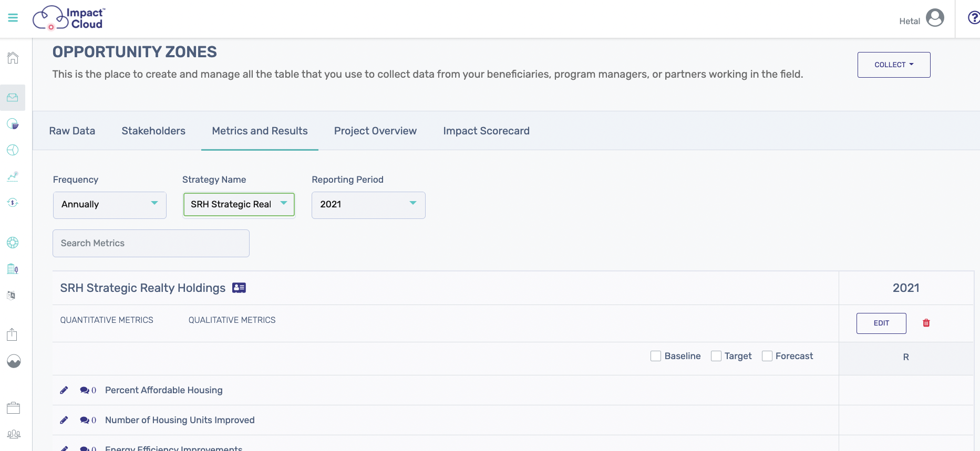Open the segmented circle chart sidebar icon
980x451 pixels.
pyautogui.click(x=13, y=150)
